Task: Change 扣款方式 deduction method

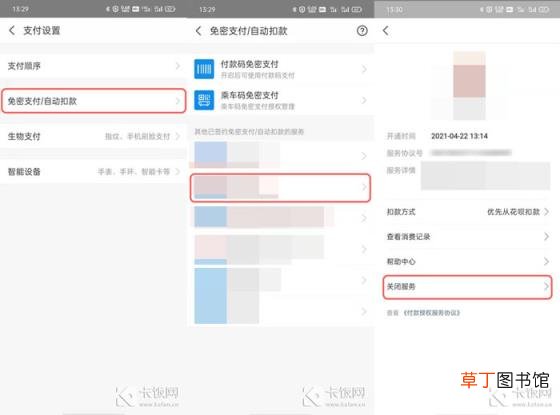Action: coord(468,212)
